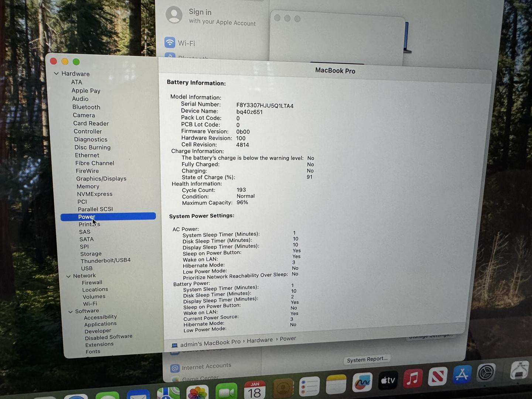The image size is (532, 399).
Task: Click Power in the path bar
Action: [x=288, y=338]
